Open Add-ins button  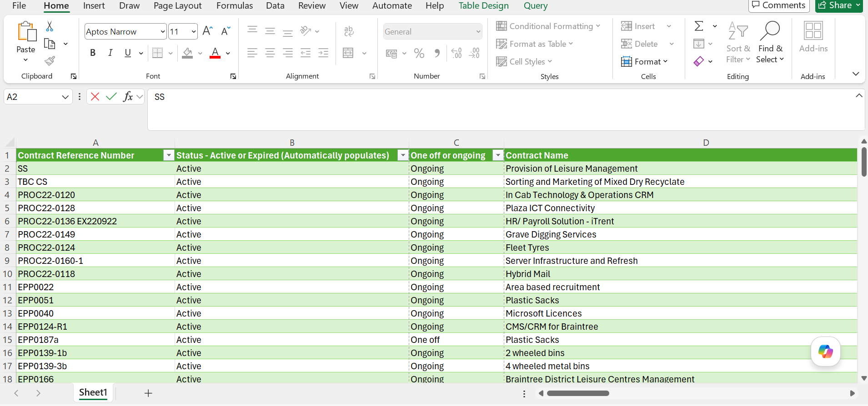(x=813, y=37)
